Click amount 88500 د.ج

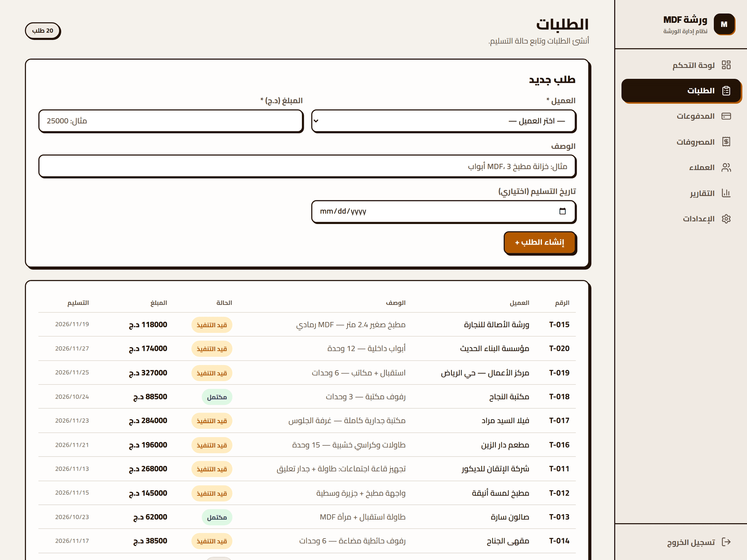pyautogui.click(x=150, y=397)
